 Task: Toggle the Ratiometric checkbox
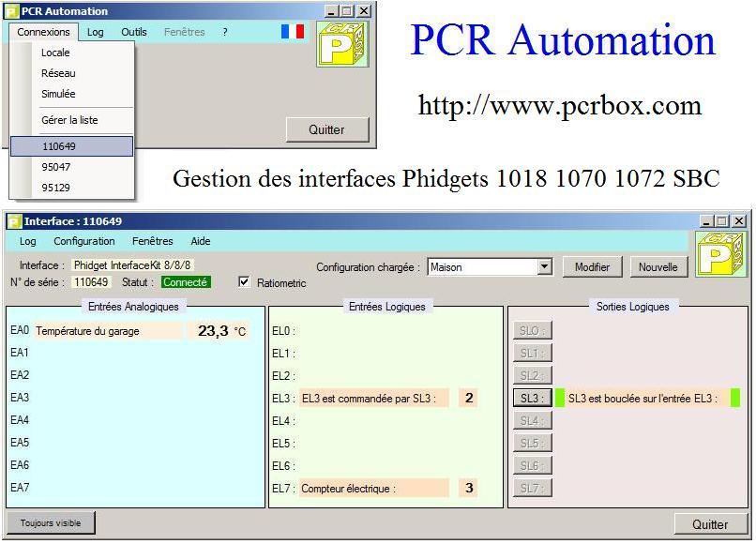[245, 282]
